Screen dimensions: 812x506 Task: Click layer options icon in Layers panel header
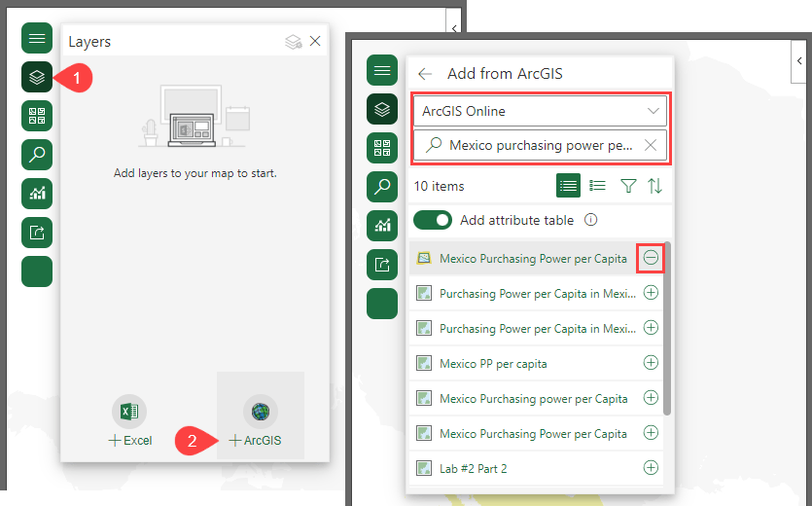294,42
